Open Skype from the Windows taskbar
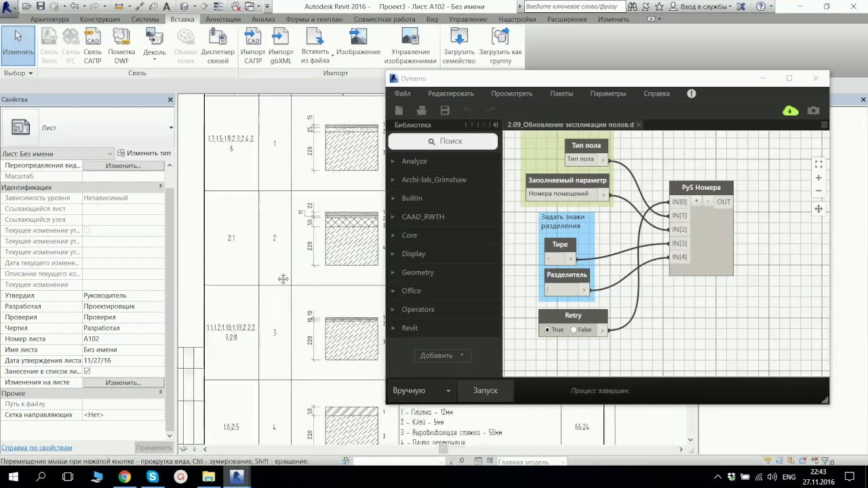Image resolution: width=868 pixels, height=488 pixels. click(x=153, y=476)
